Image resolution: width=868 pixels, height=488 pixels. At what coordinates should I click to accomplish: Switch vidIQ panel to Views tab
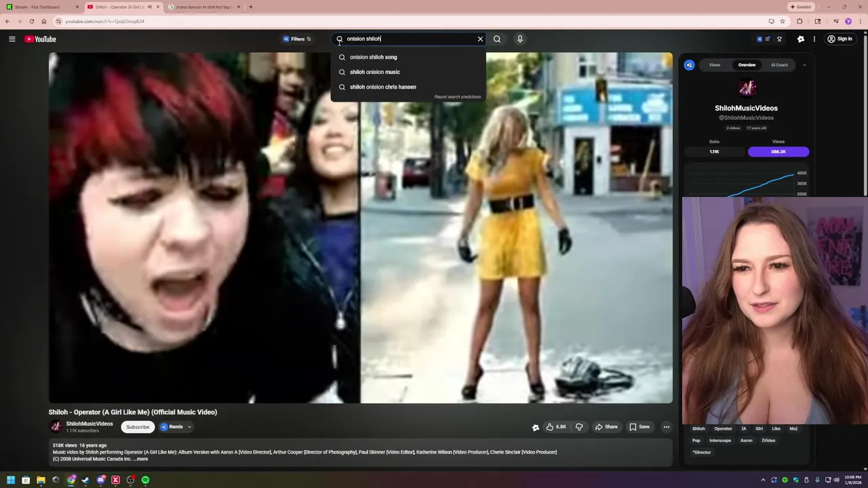(x=715, y=65)
